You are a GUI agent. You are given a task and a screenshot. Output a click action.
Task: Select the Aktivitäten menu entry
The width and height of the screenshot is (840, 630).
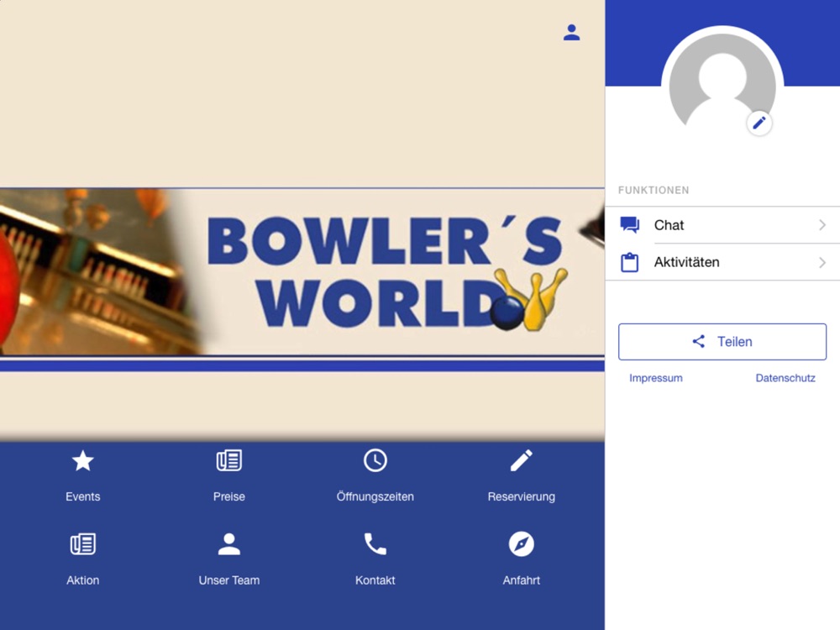point(722,262)
